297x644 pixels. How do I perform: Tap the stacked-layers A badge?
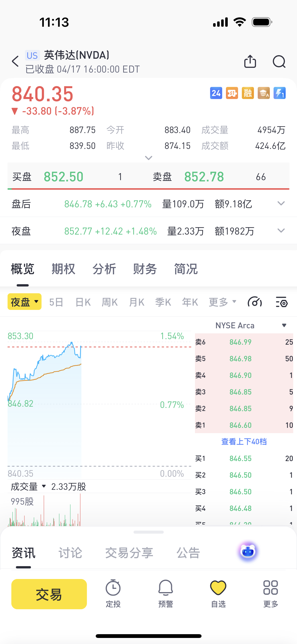pos(264,93)
